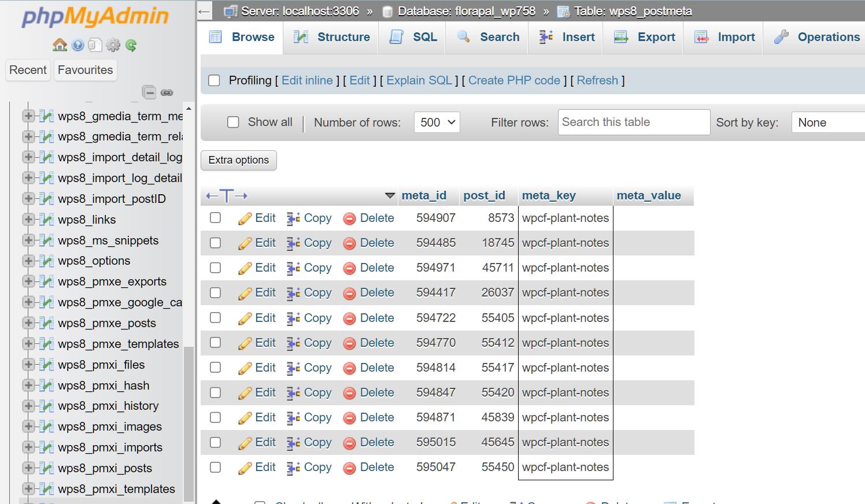Open the Export tab
The image size is (865, 504).
point(644,37)
